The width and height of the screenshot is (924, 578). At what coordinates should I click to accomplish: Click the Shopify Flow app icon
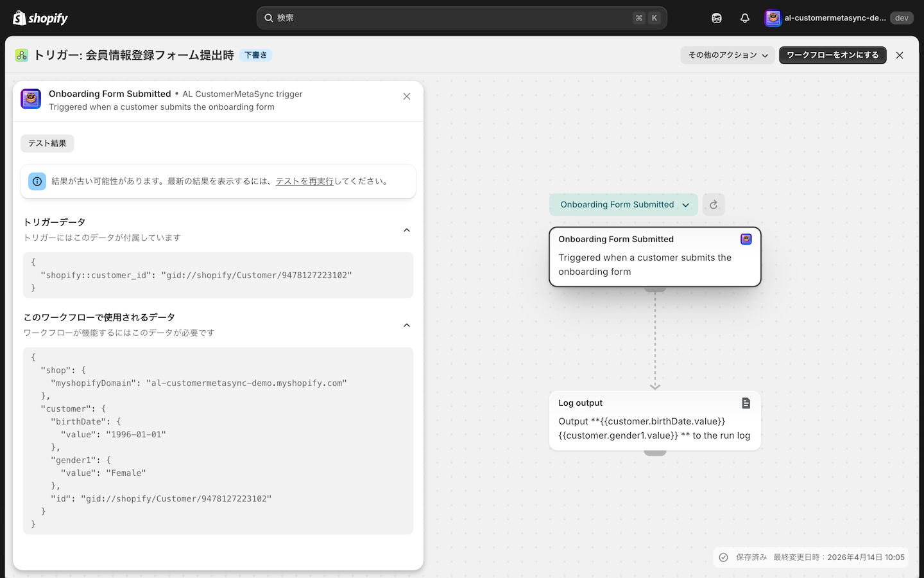(x=22, y=55)
